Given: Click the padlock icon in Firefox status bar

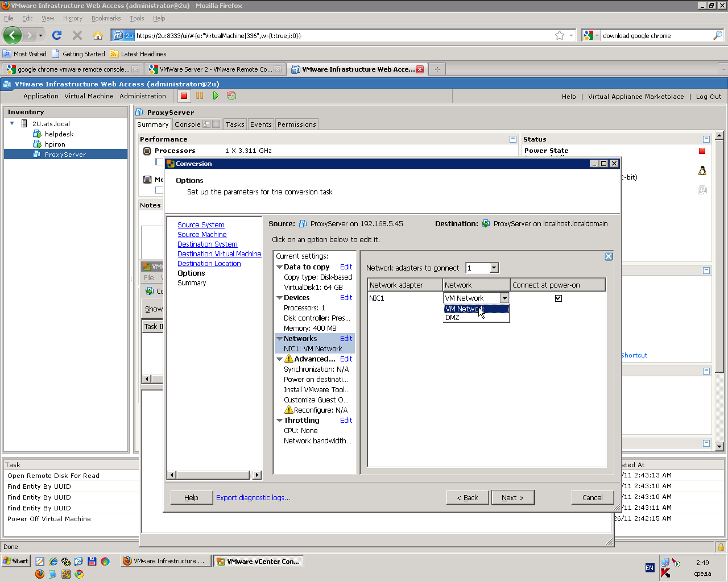Looking at the screenshot, I should [721, 547].
